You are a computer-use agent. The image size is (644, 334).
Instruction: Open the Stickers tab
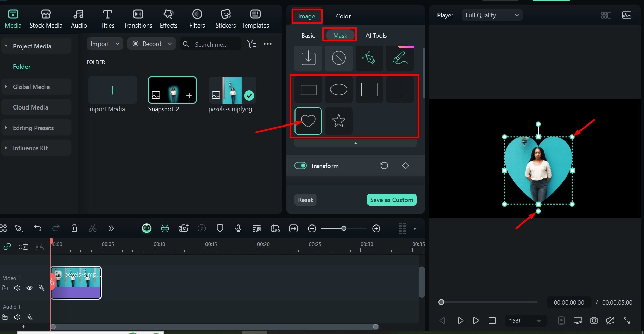pos(226,19)
